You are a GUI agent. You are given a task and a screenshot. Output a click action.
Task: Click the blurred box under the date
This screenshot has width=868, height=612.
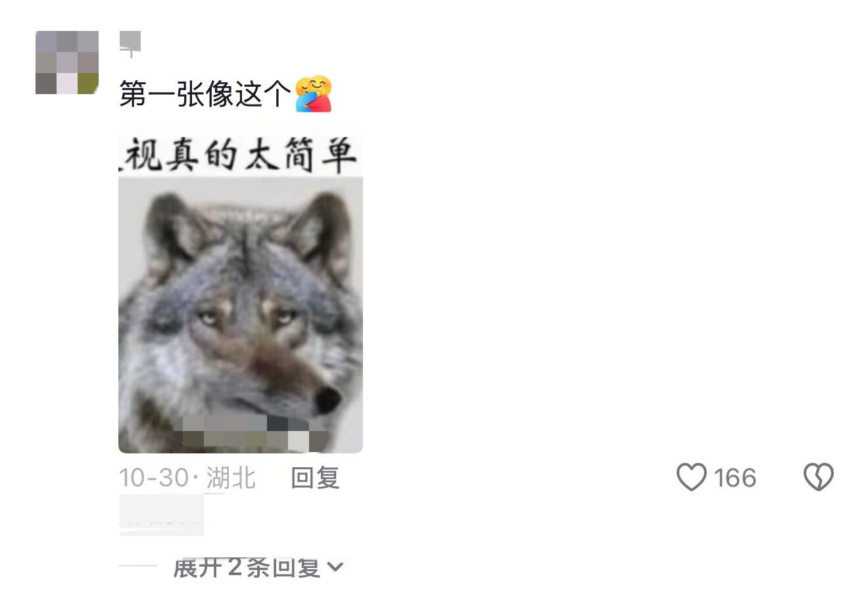[162, 515]
